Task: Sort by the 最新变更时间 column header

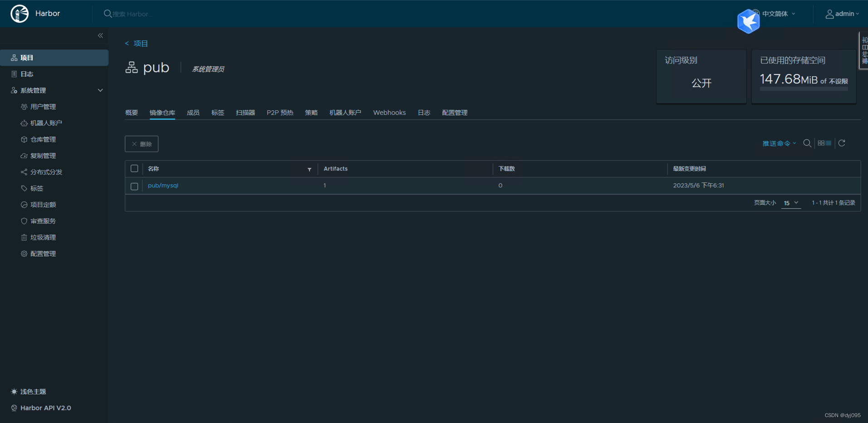Action: click(x=689, y=168)
